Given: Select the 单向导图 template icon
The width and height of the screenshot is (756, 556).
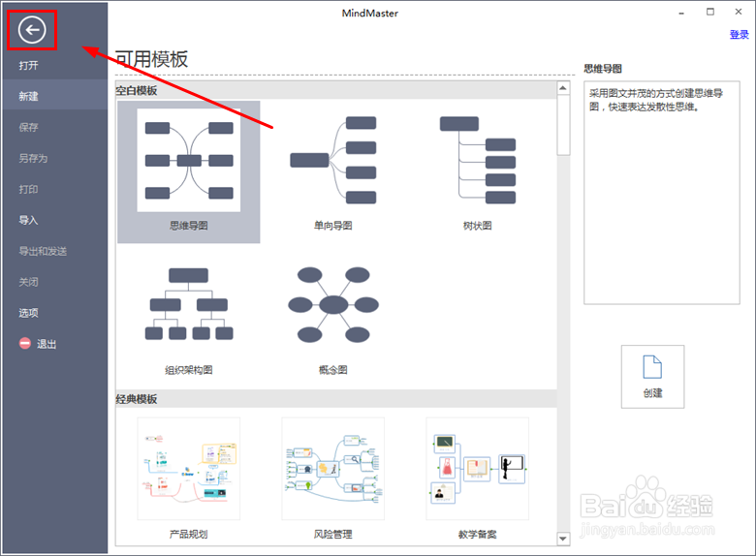Looking at the screenshot, I should [x=332, y=160].
